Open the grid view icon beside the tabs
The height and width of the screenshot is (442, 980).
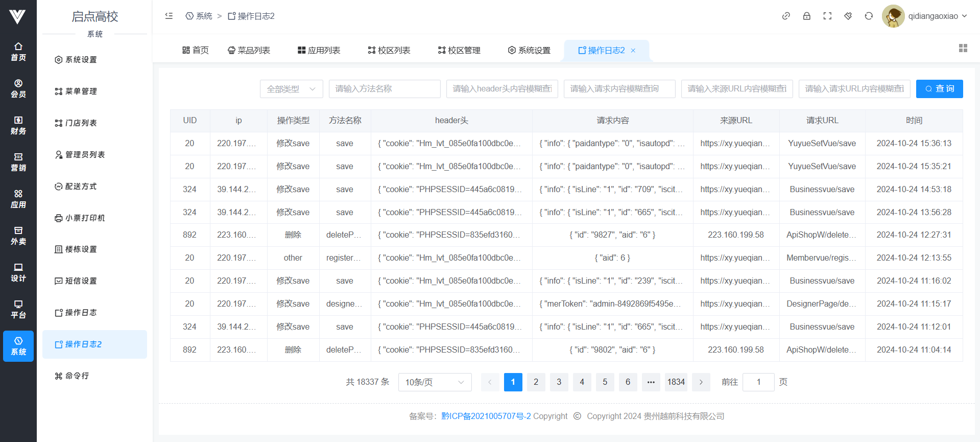click(x=963, y=48)
